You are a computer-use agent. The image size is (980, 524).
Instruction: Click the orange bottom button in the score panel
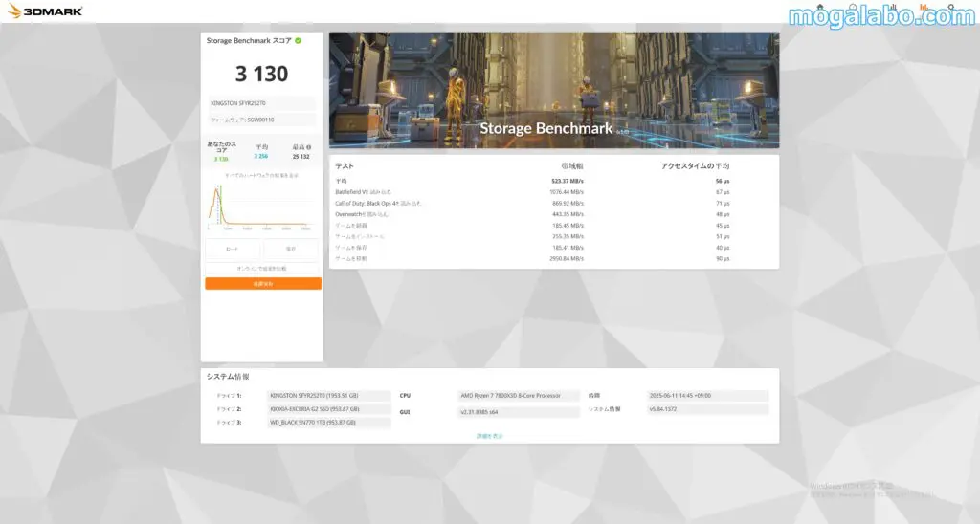pyautogui.click(x=263, y=284)
